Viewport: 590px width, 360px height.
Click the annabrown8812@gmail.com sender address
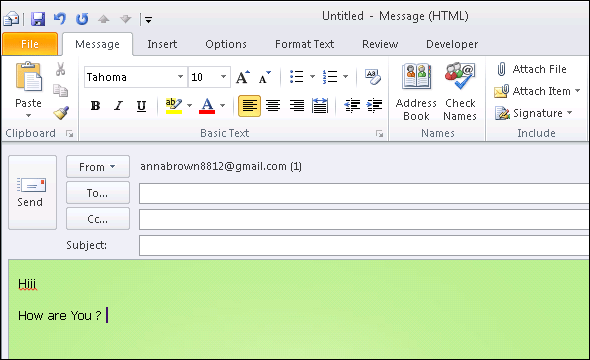pos(213,166)
